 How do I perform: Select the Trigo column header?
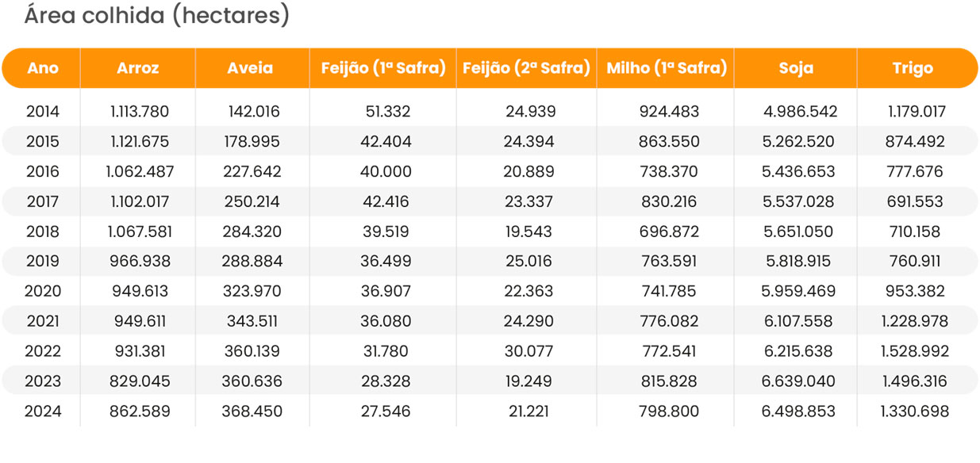pyautogui.click(x=913, y=68)
